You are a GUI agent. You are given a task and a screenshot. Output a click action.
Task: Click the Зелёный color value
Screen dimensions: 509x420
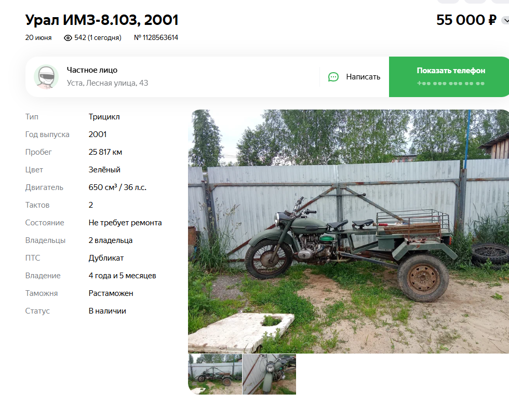point(104,170)
